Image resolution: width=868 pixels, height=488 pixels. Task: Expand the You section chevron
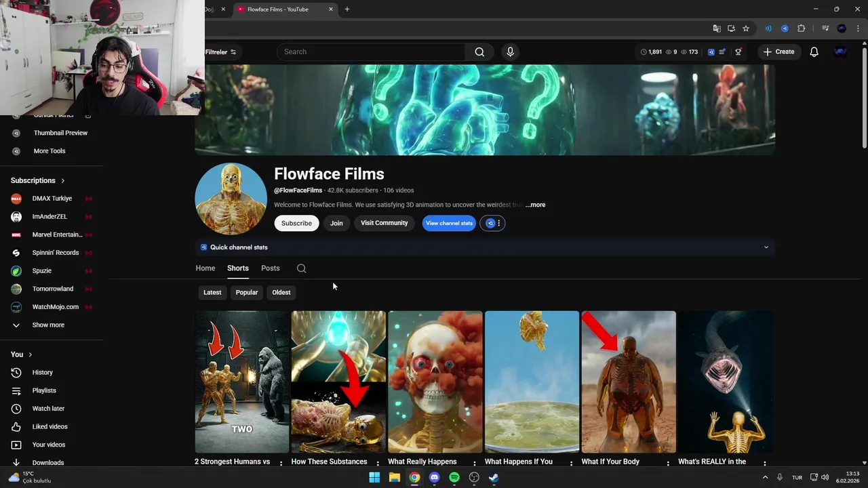pyautogui.click(x=31, y=354)
